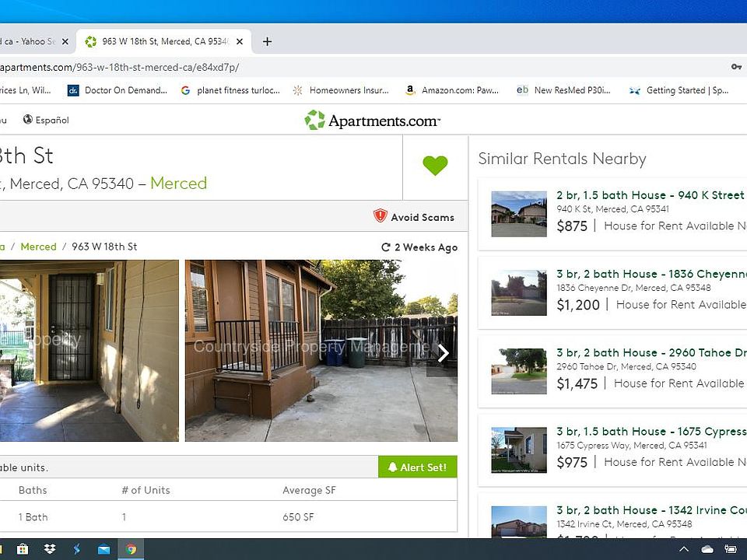Click the green Merced neighborhood link in header

pos(179,184)
